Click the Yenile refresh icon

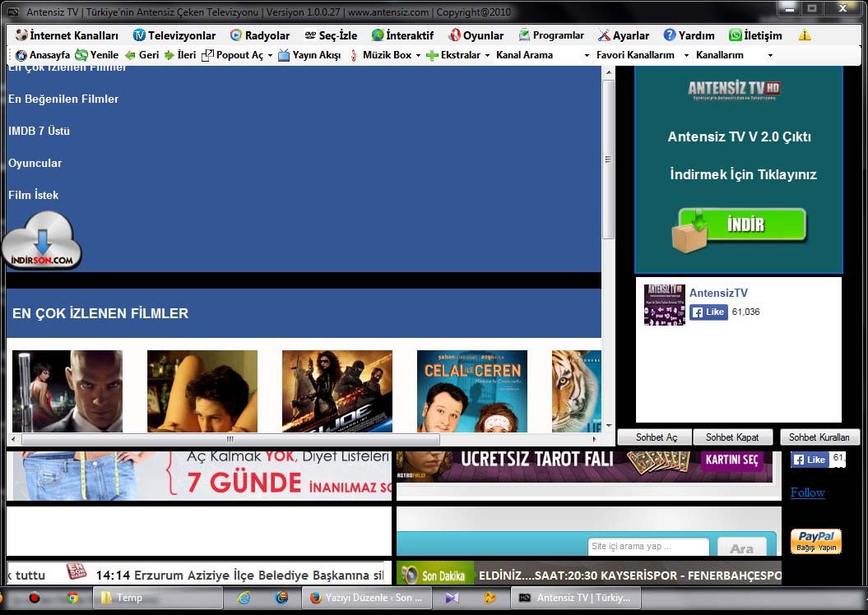click(81, 55)
